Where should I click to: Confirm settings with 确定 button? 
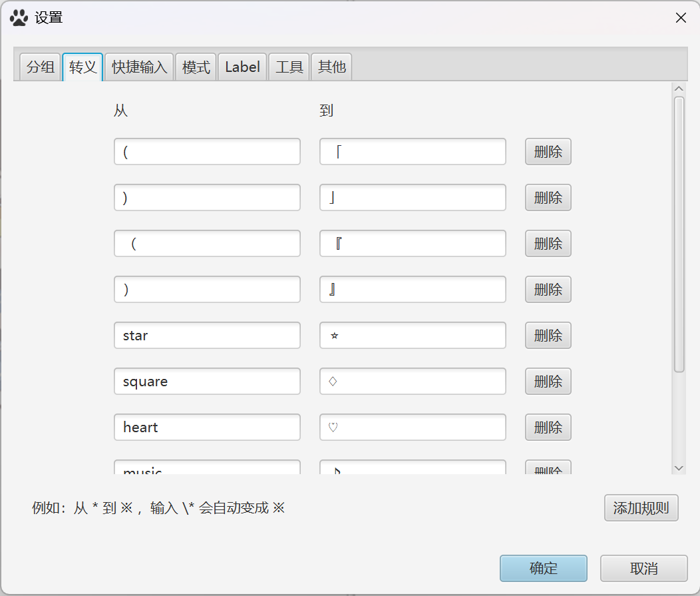coord(543,569)
